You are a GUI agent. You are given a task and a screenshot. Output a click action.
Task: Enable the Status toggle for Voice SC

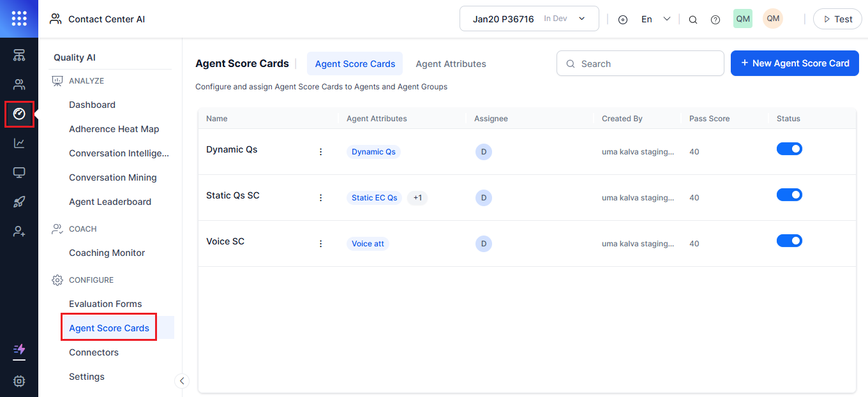point(789,241)
